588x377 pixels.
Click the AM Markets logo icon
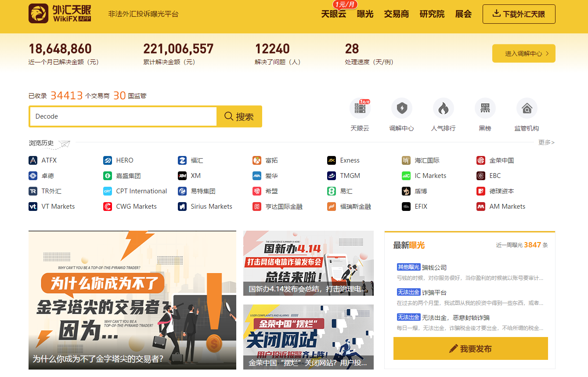481,207
